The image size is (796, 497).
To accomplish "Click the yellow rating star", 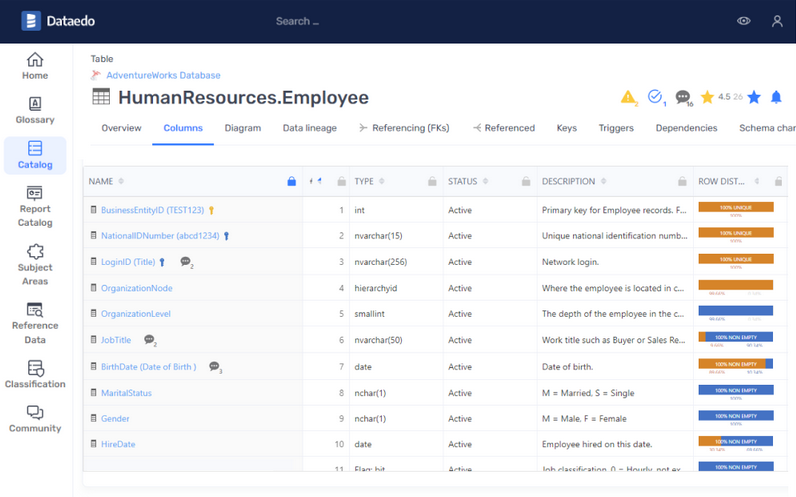I will 707,96.
